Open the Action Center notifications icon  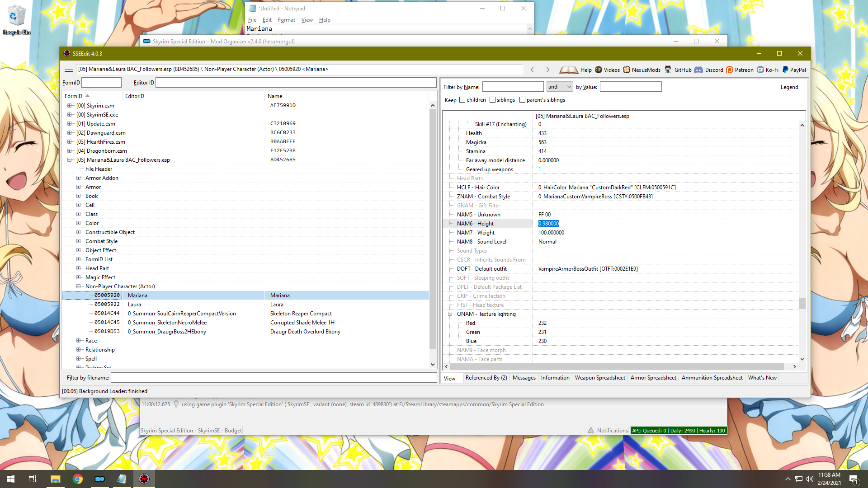854,479
